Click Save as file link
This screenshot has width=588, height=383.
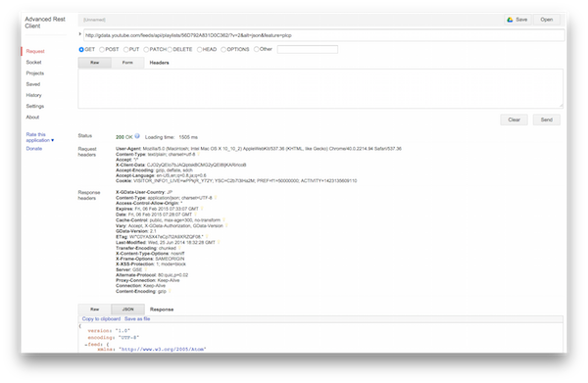pos(137,319)
